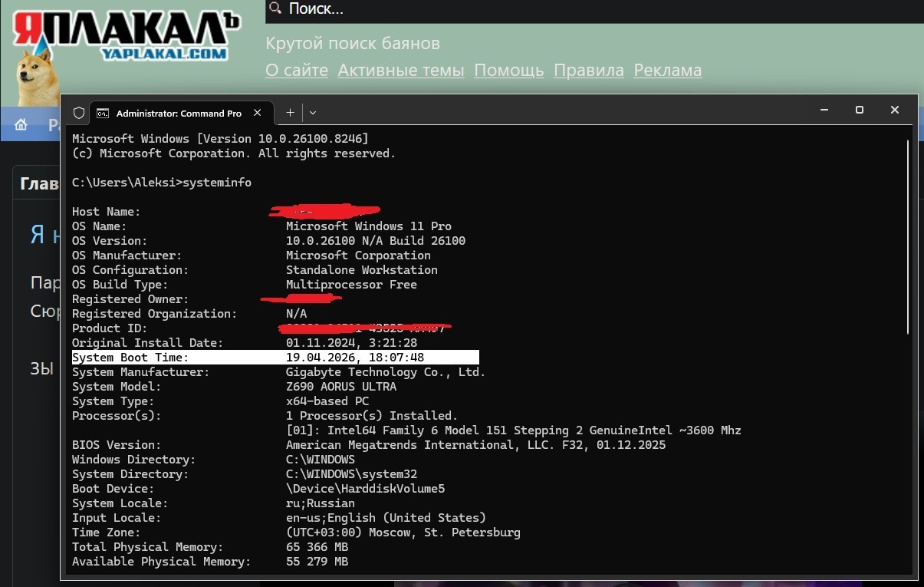The image size is (924, 587).
Task: Close the terminal window
Action: tap(895, 110)
